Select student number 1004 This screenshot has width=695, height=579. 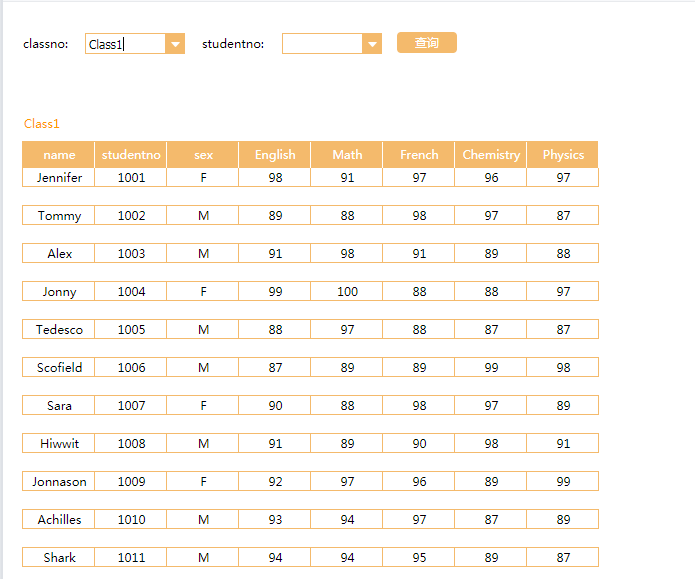pyautogui.click(x=131, y=291)
